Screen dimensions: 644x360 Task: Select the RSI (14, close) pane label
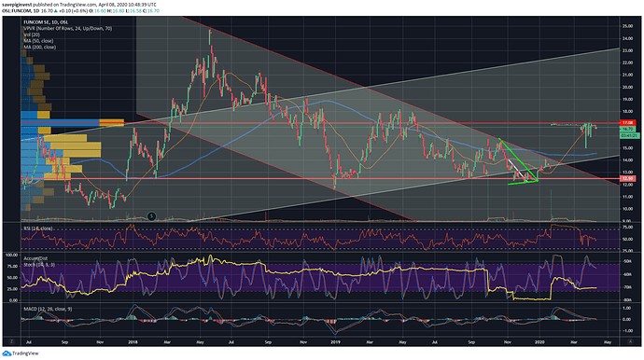coord(37,228)
